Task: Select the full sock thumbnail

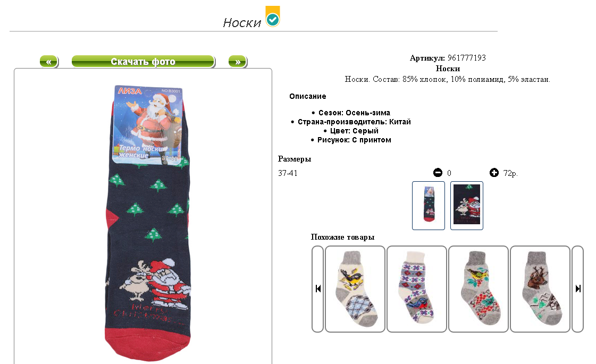Action: point(429,206)
